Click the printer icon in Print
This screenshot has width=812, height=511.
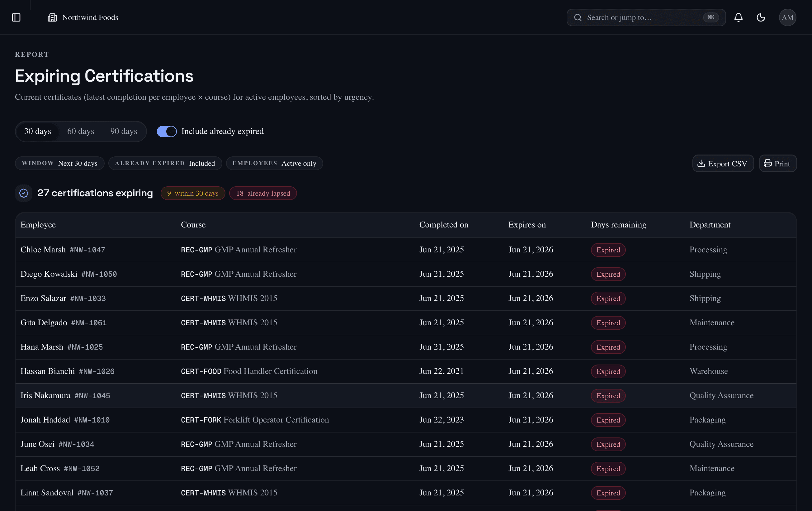[x=767, y=163]
